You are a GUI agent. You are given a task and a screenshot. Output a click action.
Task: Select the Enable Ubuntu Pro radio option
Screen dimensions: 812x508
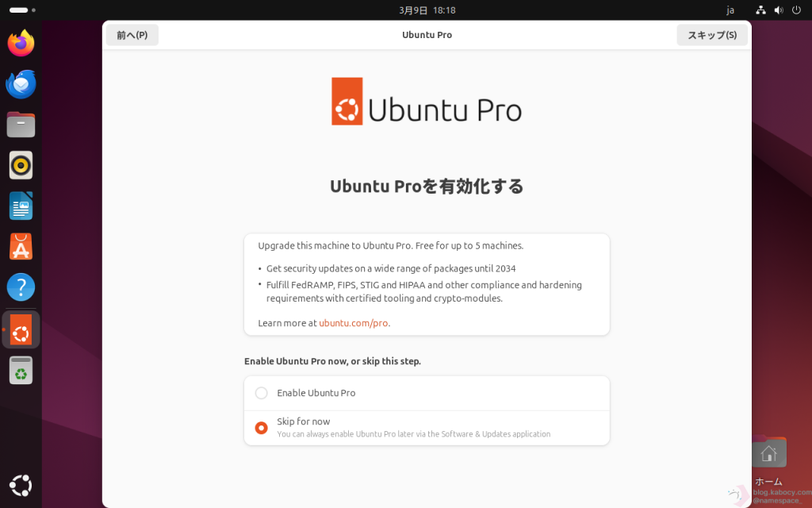pos(261,393)
